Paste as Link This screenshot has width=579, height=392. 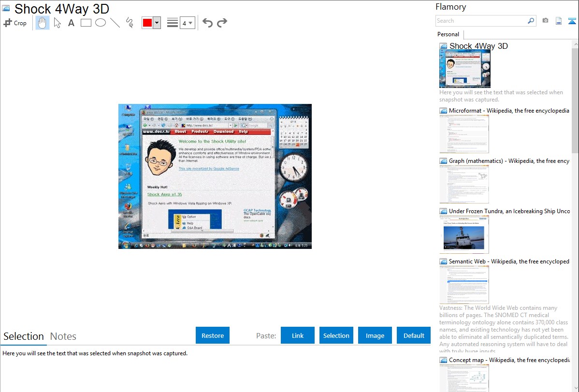click(298, 335)
